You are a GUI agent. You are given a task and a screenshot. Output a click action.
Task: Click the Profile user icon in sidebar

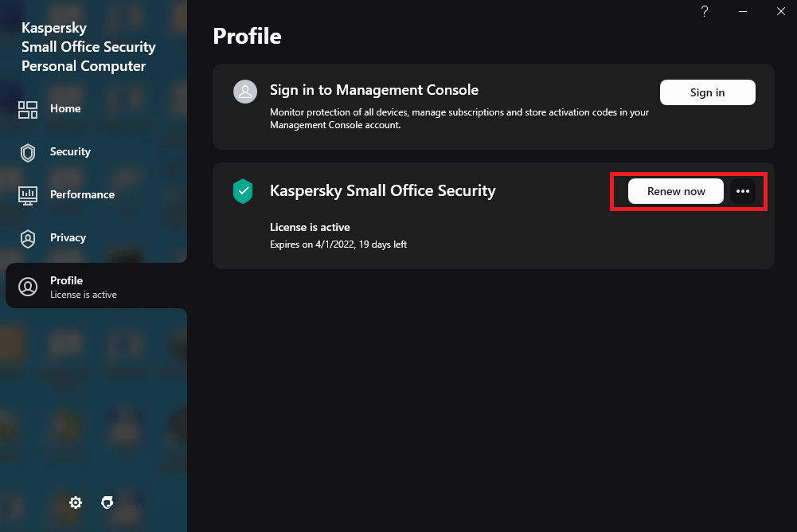[28, 287]
